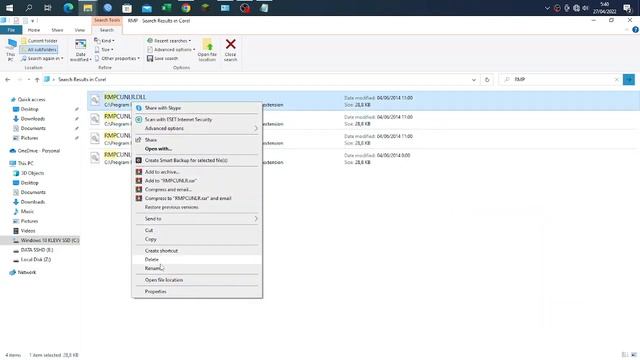Screen dimensions: 640x360
Task: Open the Size filter dropdown
Action: [104, 50]
